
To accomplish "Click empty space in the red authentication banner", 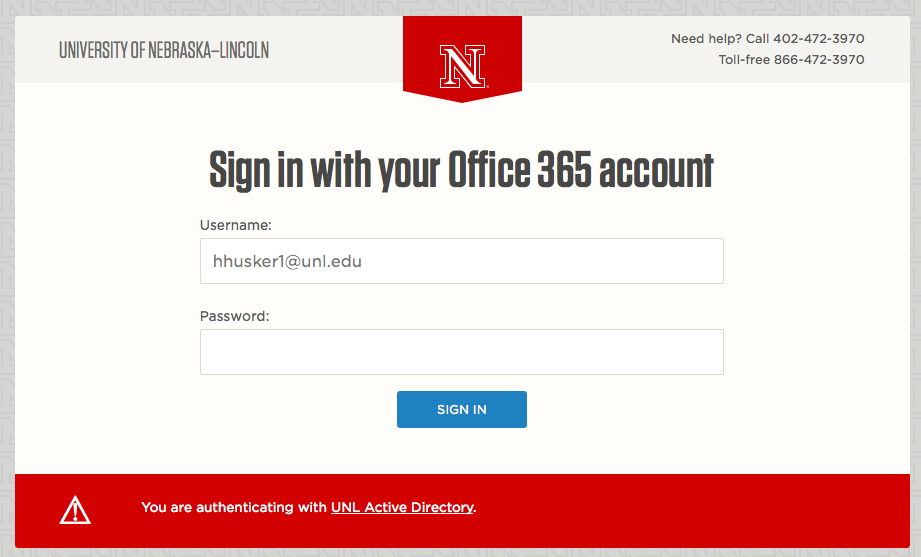I will click(x=693, y=510).
